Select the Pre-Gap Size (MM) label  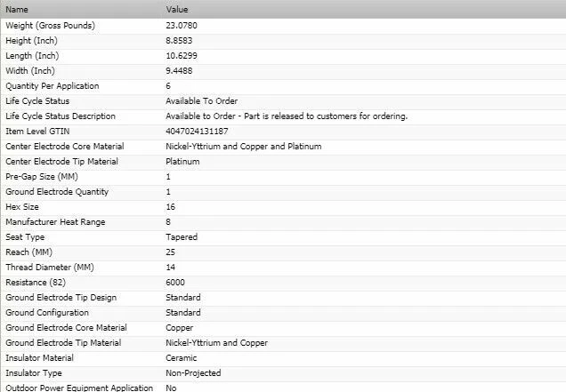[x=42, y=177]
